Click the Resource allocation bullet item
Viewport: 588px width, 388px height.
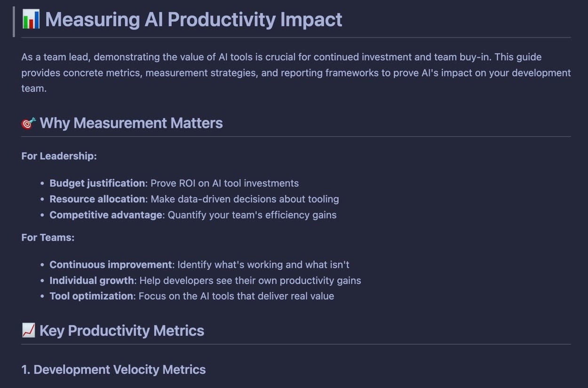click(x=194, y=199)
